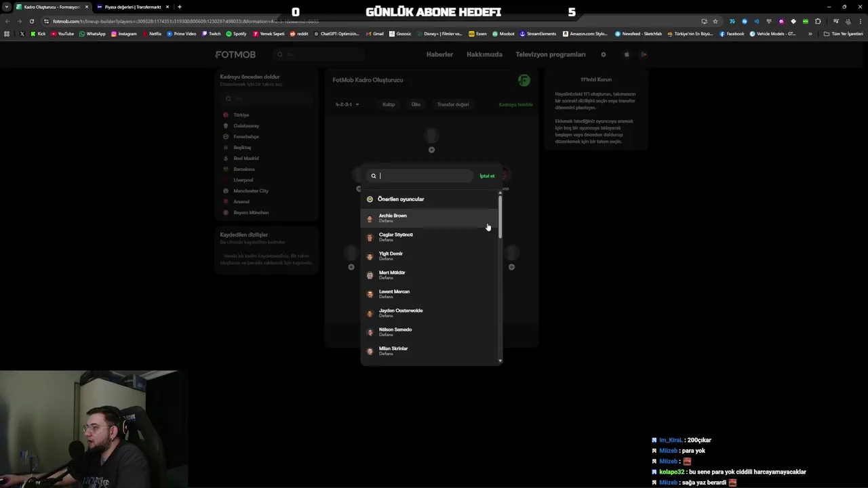Screen dimensions: 868x488
Task: Open Tüm Yer İşaretleri bookmarks folder
Action: pyautogui.click(x=844, y=33)
